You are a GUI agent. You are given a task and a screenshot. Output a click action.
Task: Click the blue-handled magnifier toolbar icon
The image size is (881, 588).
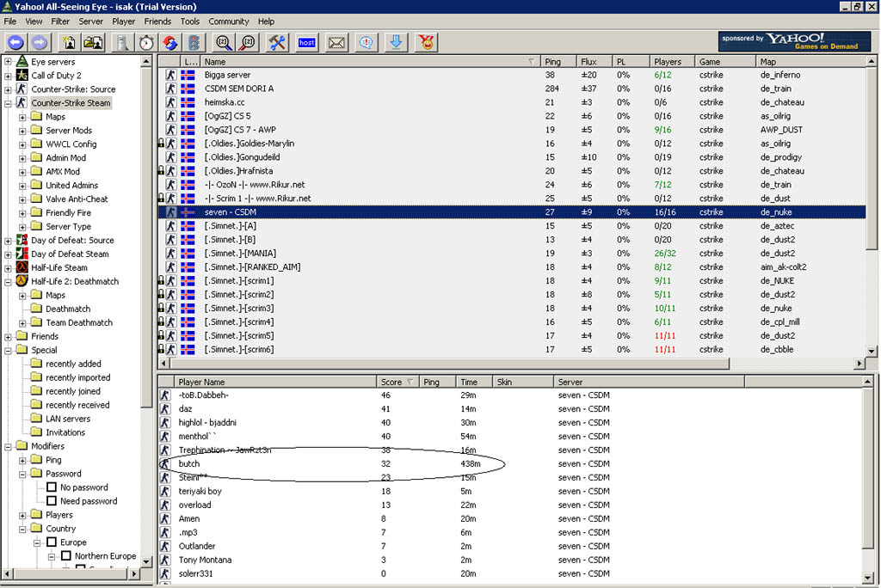224,43
